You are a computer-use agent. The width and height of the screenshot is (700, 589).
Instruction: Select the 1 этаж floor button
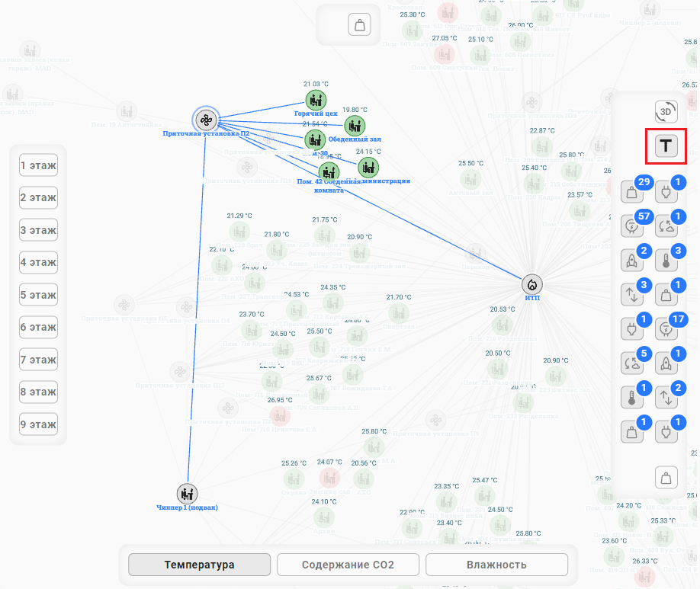point(38,165)
